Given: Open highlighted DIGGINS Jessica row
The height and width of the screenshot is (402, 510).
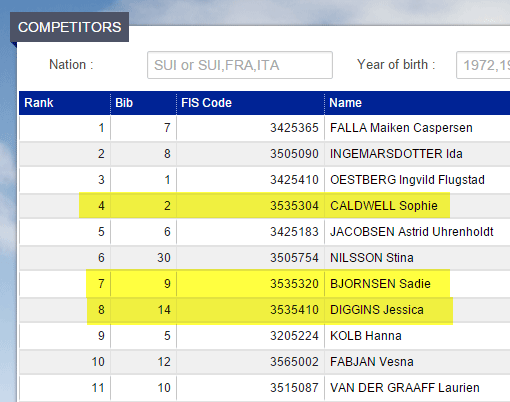Looking at the screenshot, I should click(x=265, y=310).
